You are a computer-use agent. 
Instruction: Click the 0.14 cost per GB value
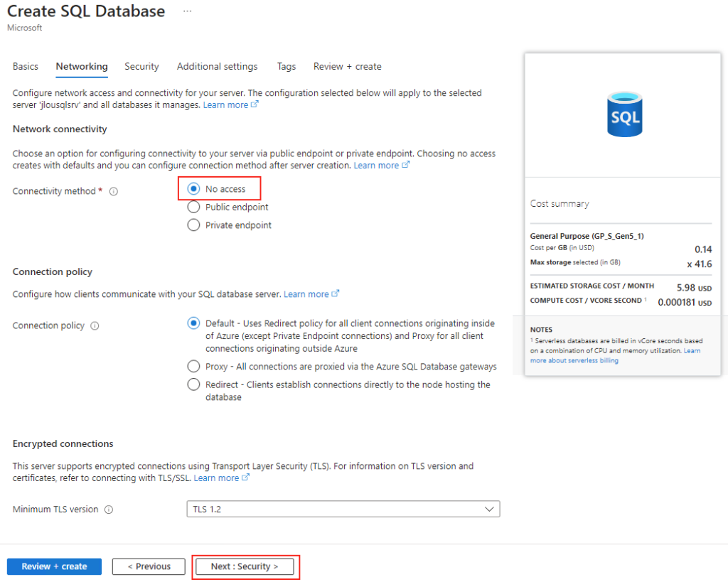703,249
